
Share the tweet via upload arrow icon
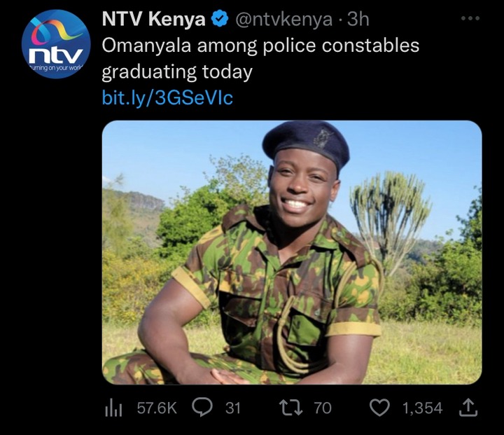[468, 407]
